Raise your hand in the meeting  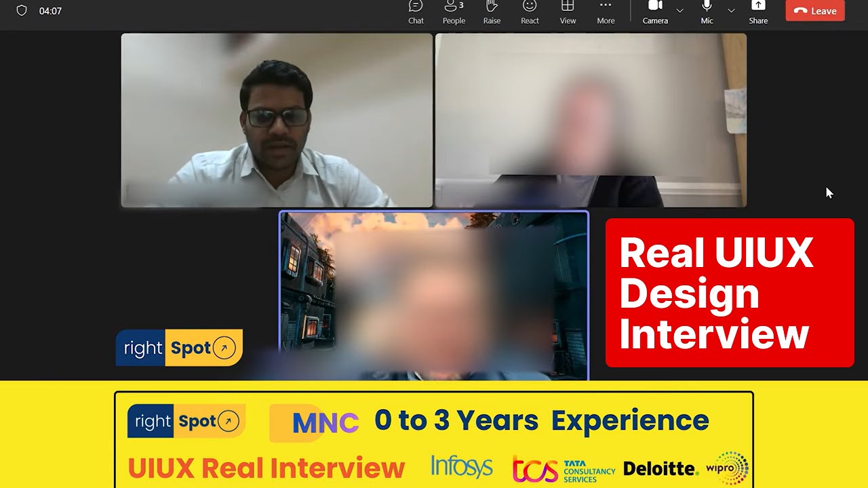tap(492, 12)
